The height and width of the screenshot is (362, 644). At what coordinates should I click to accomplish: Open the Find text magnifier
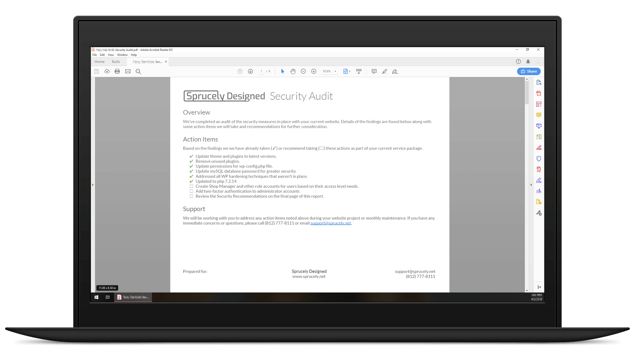coord(138,71)
